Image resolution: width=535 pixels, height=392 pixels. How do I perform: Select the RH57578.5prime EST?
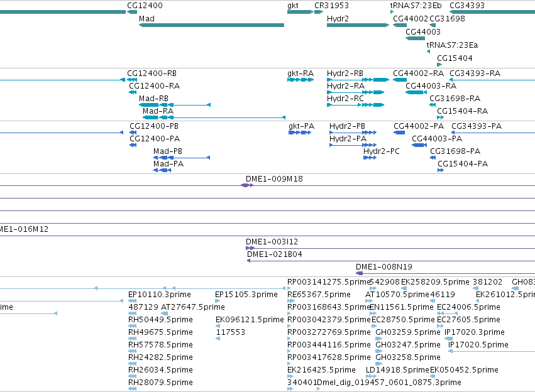[x=160, y=345]
